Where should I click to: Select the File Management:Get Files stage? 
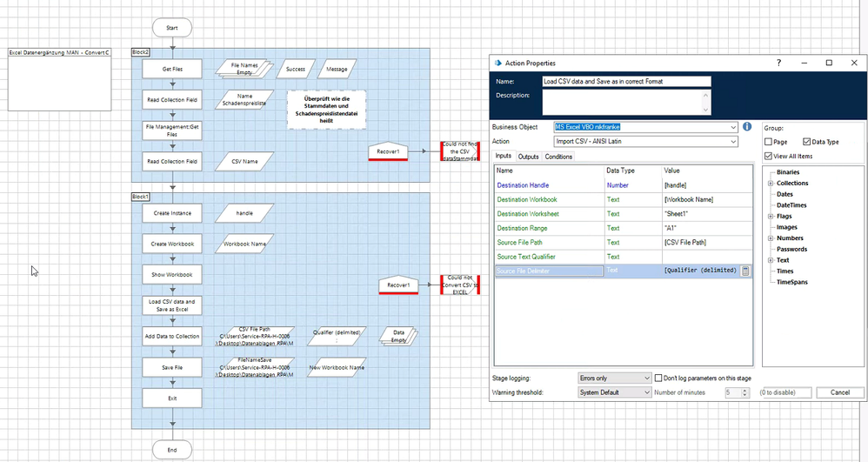click(x=172, y=131)
